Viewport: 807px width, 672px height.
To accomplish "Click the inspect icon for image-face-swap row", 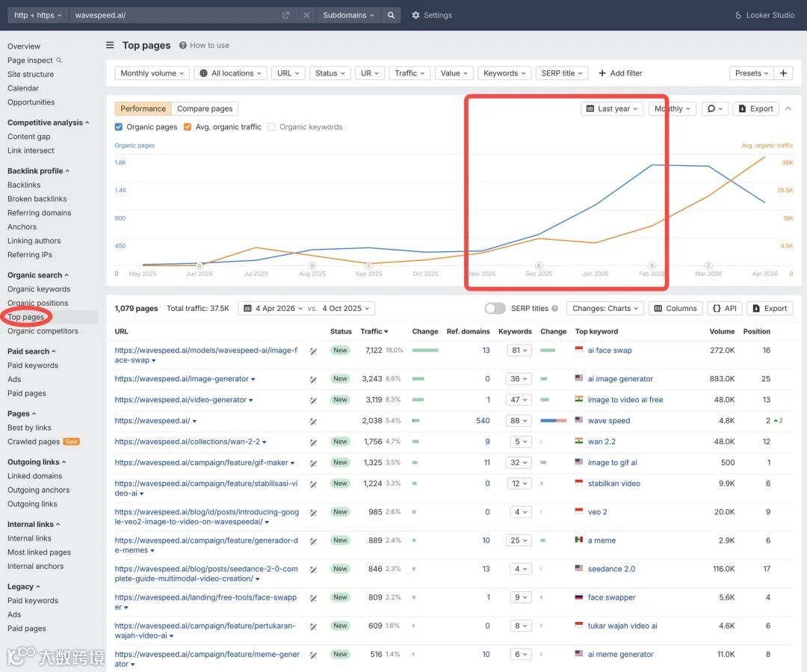I will pyautogui.click(x=313, y=351).
